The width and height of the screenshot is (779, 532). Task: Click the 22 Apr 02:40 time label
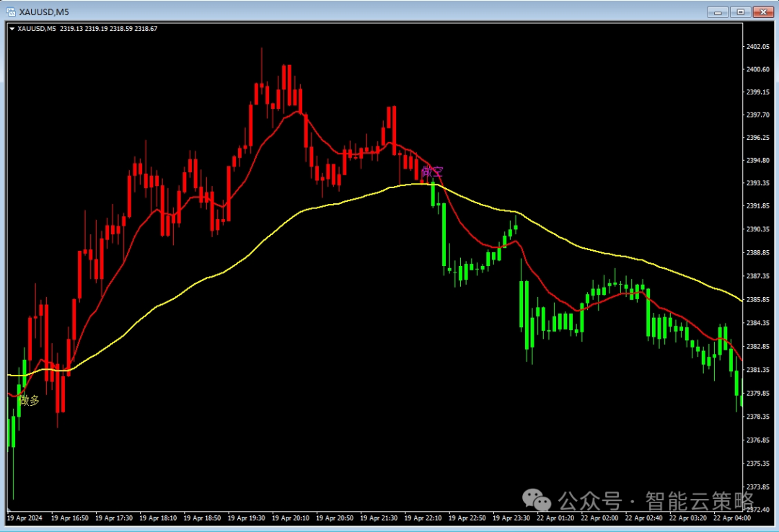click(644, 518)
